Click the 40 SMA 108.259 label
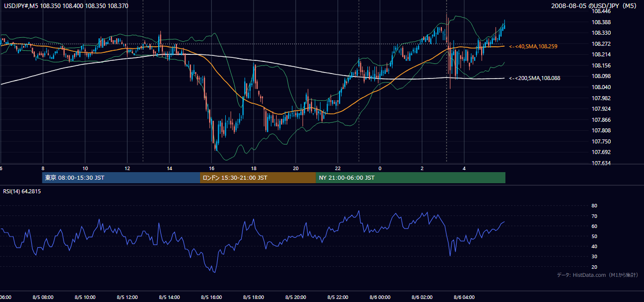 point(533,46)
